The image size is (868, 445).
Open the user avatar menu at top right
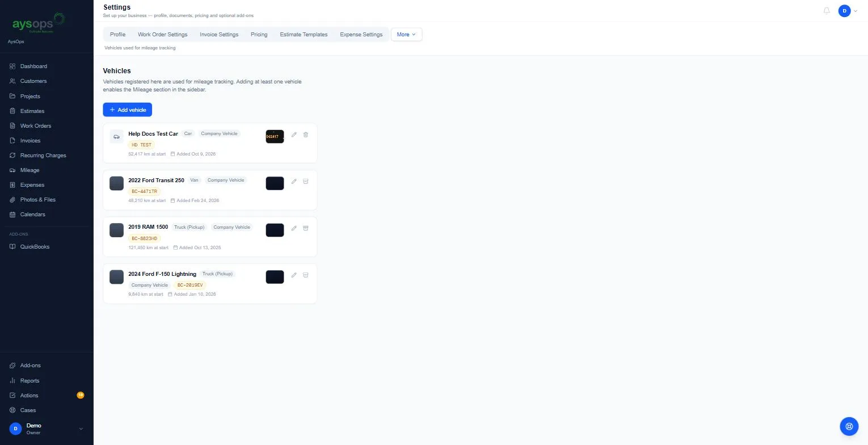point(848,11)
